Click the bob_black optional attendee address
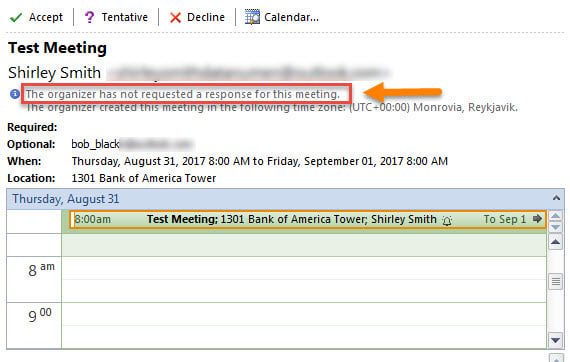 pyautogui.click(x=132, y=144)
